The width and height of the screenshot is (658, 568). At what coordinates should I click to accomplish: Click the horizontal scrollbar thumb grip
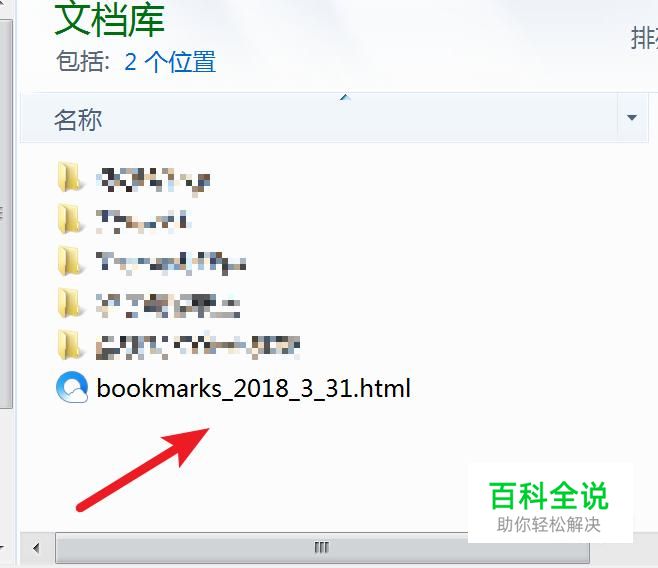[321, 547]
